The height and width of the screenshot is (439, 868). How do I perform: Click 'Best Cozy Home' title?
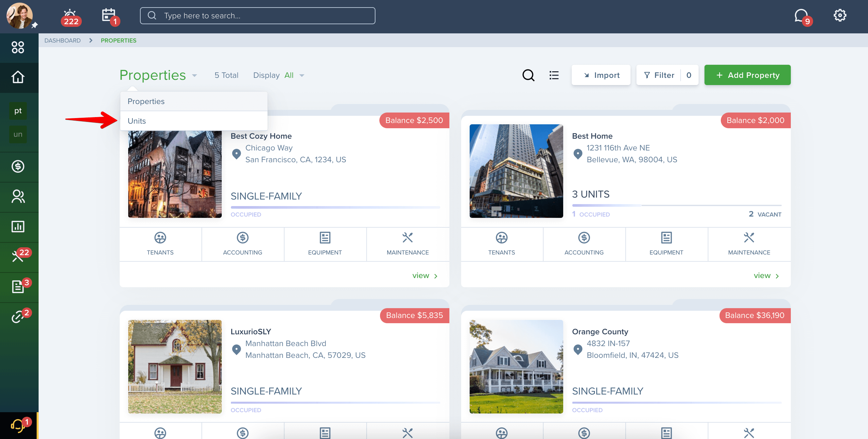261,136
